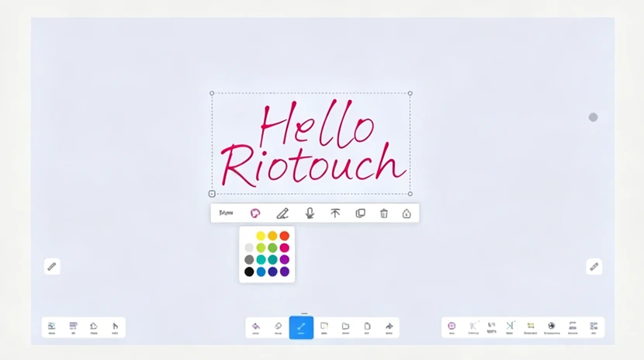Click the last icon in bottom-right toolbar

tap(594, 327)
